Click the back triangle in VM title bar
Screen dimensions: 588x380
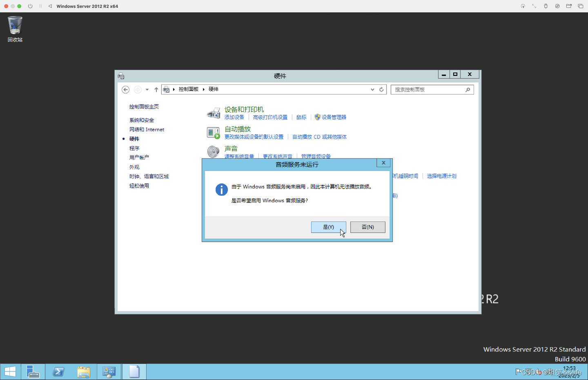click(x=50, y=6)
